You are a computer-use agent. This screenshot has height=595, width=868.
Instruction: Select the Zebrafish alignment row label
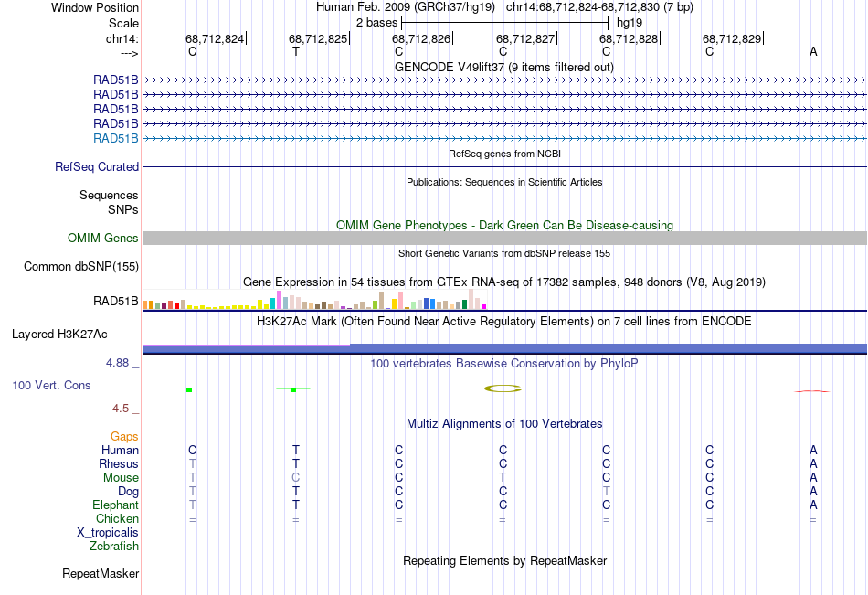click(x=114, y=546)
